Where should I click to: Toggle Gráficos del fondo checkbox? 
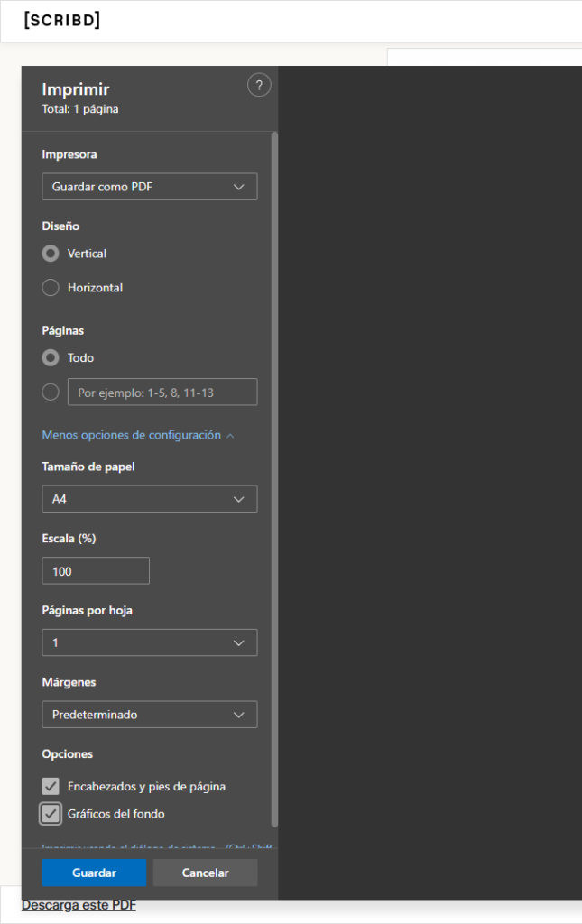point(51,814)
